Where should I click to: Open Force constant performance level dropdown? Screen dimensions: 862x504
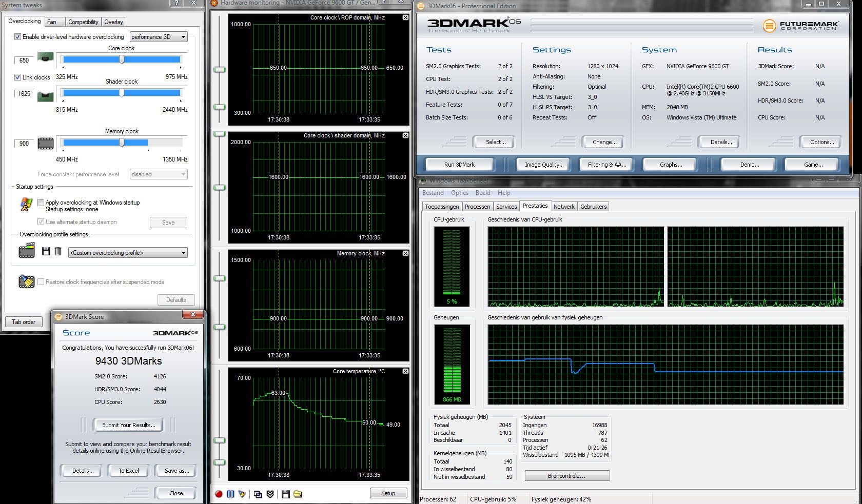pyautogui.click(x=159, y=174)
